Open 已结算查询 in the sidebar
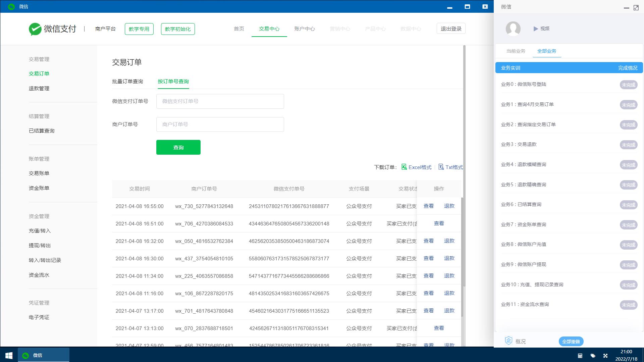 [42, 131]
